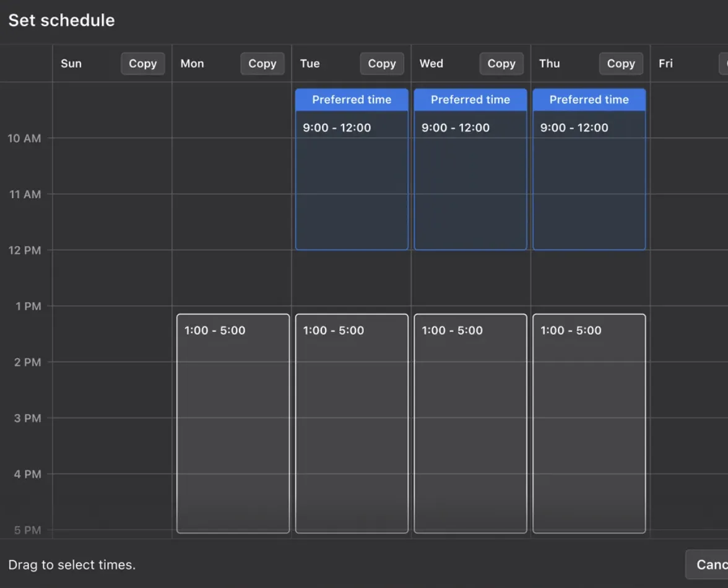
Task: Click the 12 PM time label
Action: 25,251
